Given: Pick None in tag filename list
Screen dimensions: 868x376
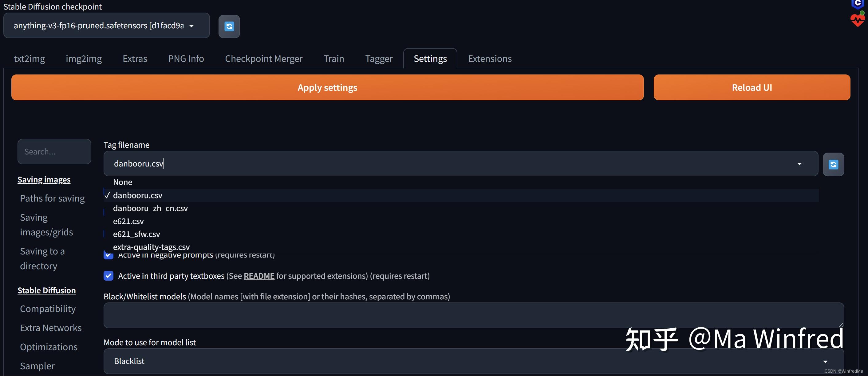Looking at the screenshot, I should tap(123, 182).
